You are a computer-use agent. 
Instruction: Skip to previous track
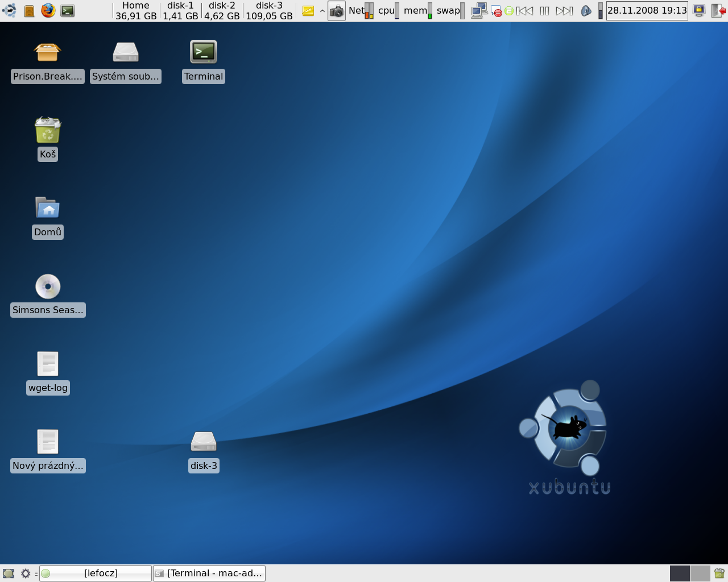click(525, 11)
